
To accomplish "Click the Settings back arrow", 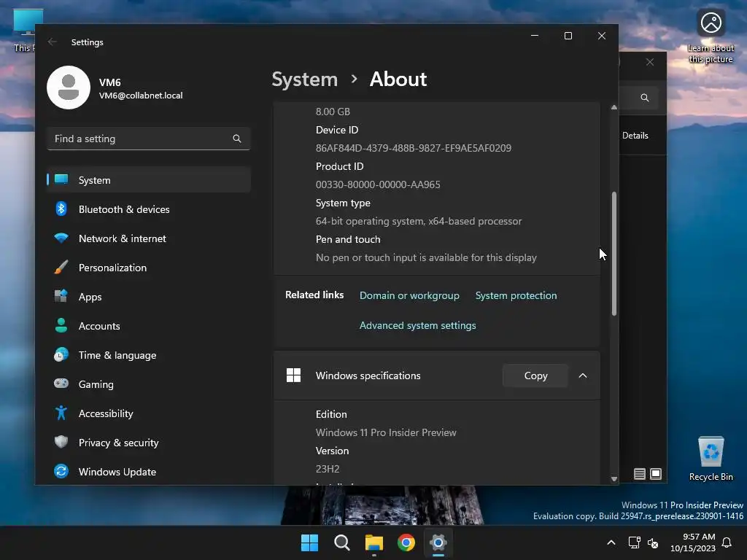I will pyautogui.click(x=53, y=42).
